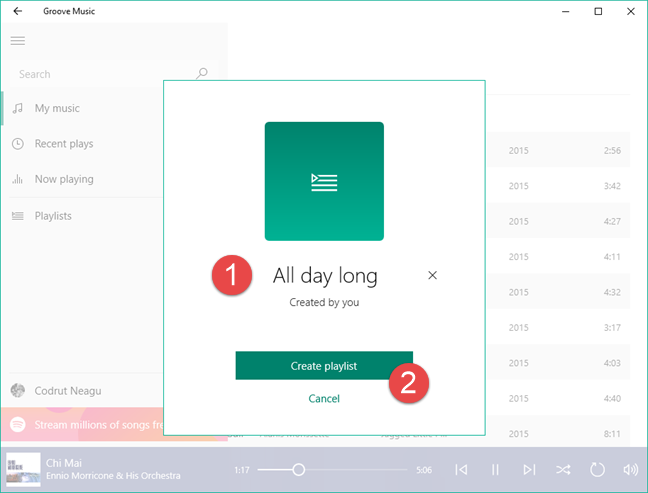Viewport: 648px width, 493px height.
Task: Select the song row with duration 4:03
Action: tap(558, 363)
